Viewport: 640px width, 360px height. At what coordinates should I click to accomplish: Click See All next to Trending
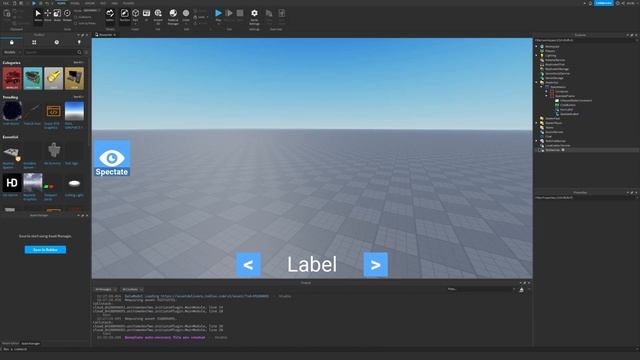(78, 97)
